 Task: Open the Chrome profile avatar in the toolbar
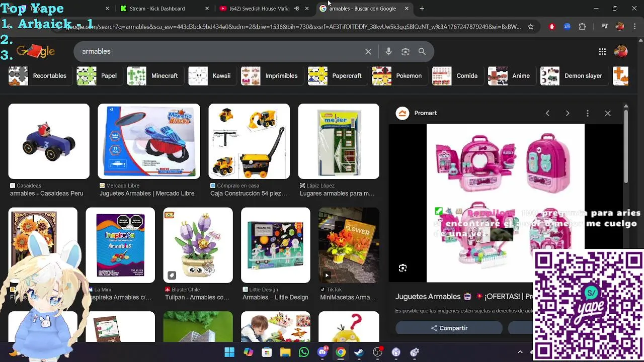tap(620, 27)
